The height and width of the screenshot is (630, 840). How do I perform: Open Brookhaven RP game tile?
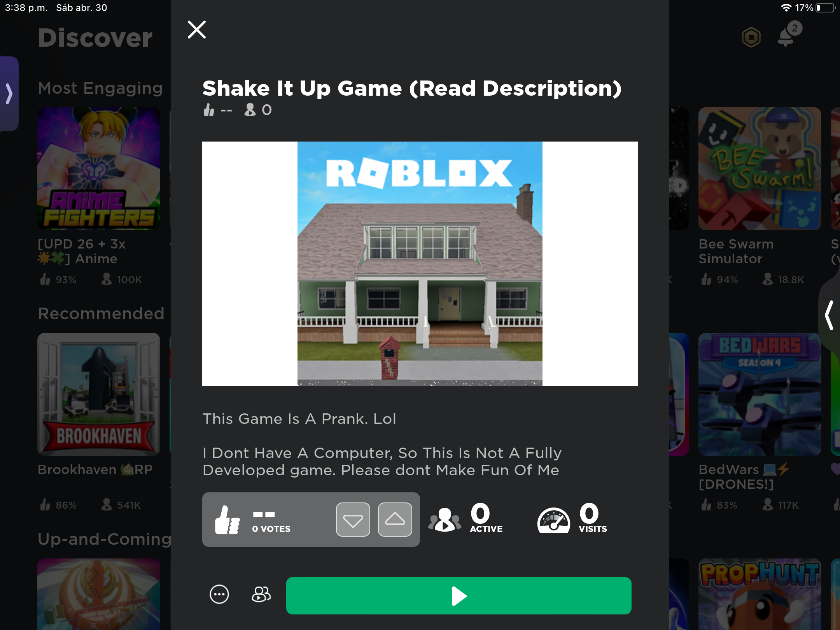pyautogui.click(x=99, y=394)
